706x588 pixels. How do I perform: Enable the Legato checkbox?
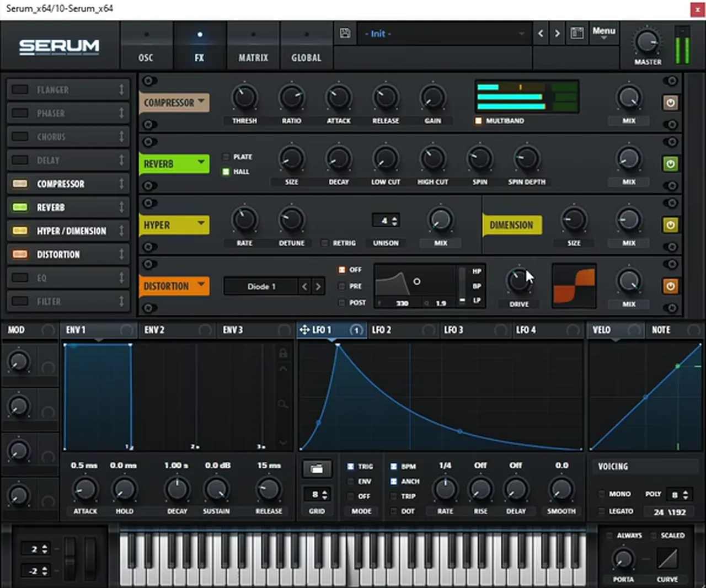[x=602, y=511]
